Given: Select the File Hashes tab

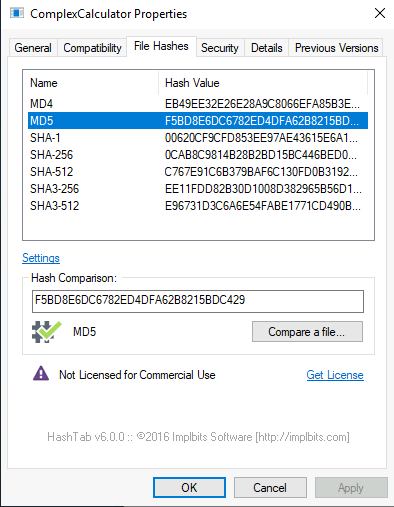Looking at the screenshot, I should tap(161, 46).
